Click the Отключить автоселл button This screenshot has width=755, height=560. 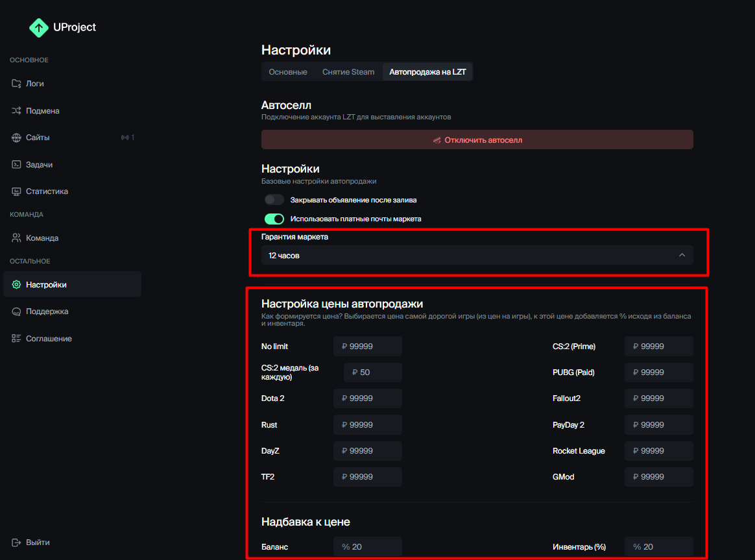tap(477, 140)
